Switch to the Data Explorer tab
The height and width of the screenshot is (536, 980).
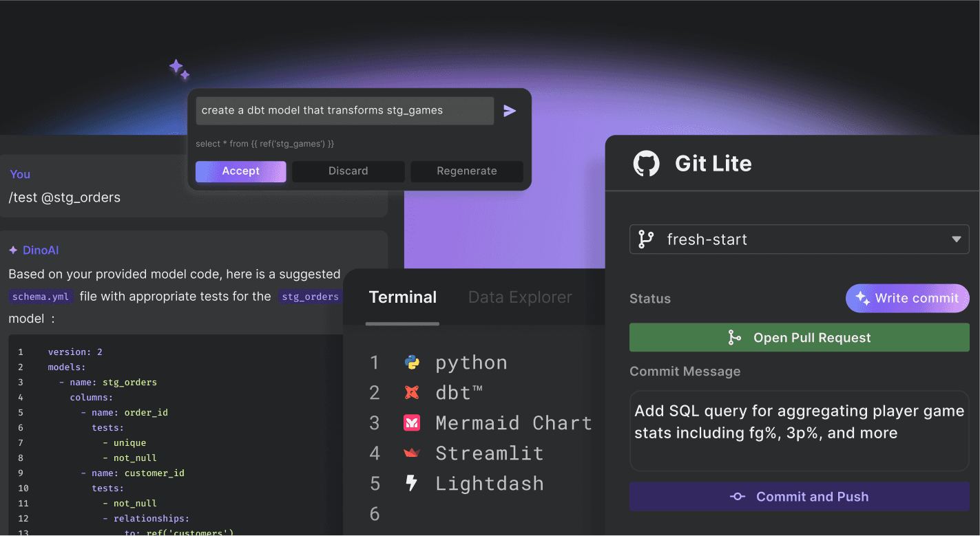(520, 297)
